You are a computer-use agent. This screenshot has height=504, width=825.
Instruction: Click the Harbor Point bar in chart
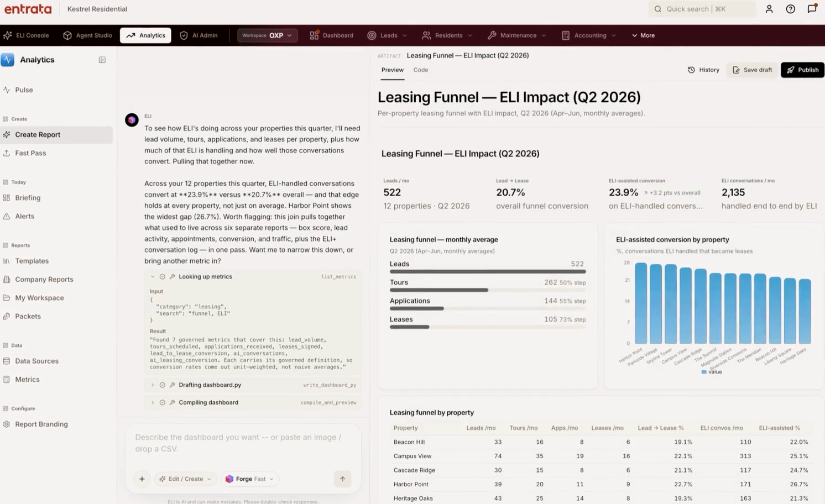641,303
